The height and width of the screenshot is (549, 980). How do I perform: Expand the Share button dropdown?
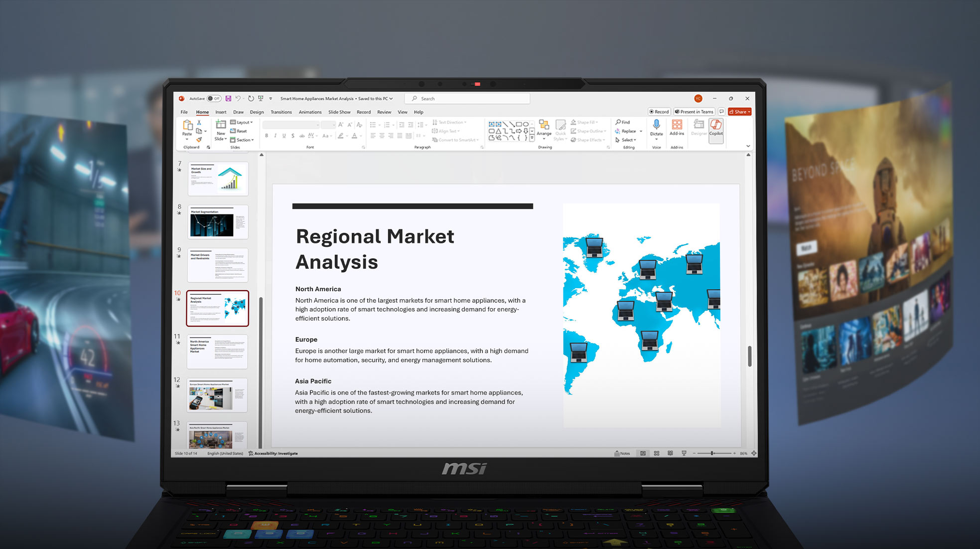coord(749,112)
